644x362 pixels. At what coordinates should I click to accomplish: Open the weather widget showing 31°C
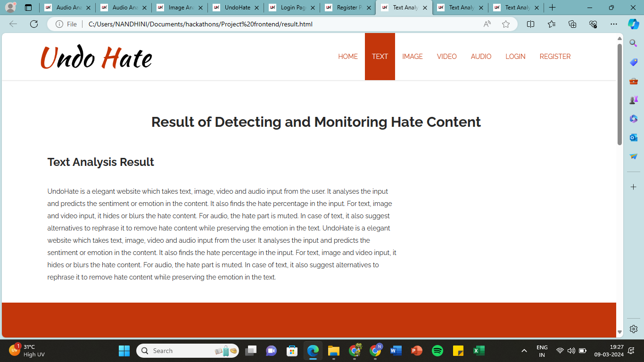pos(27,351)
